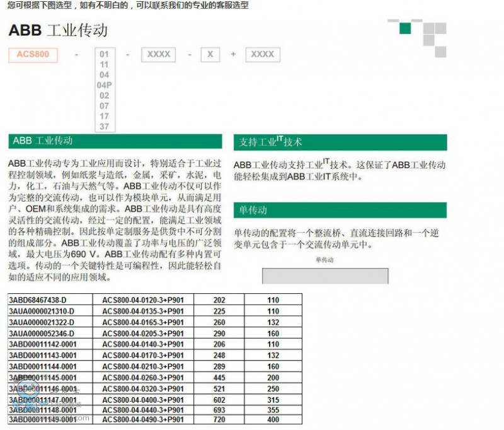Screen dimensions: 504x430
Task: Click power value 200
Action: [273, 378]
